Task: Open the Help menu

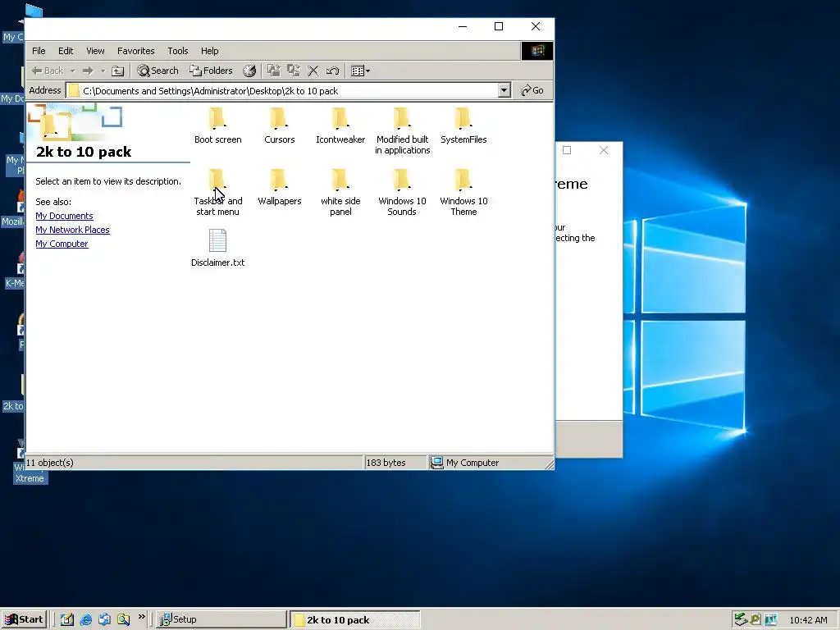Action: pyautogui.click(x=209, y=51)
